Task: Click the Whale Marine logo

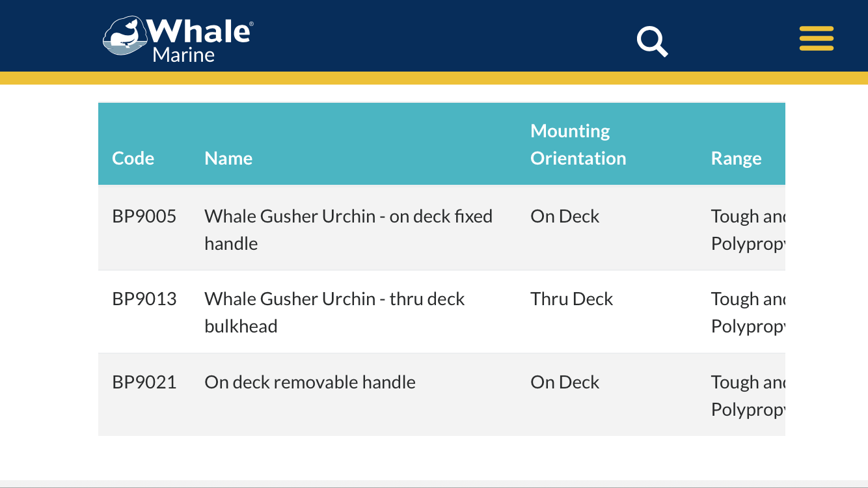Action: tap(178, 39)
